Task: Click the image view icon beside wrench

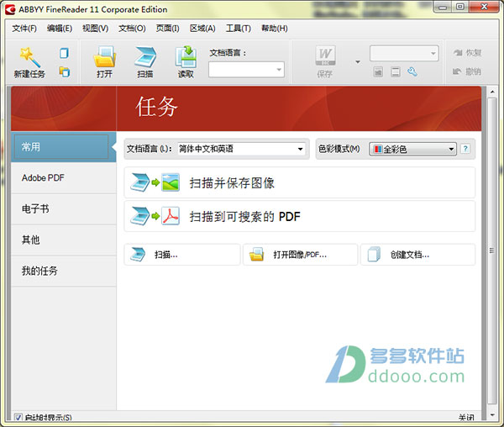Action: pos(378,71)
